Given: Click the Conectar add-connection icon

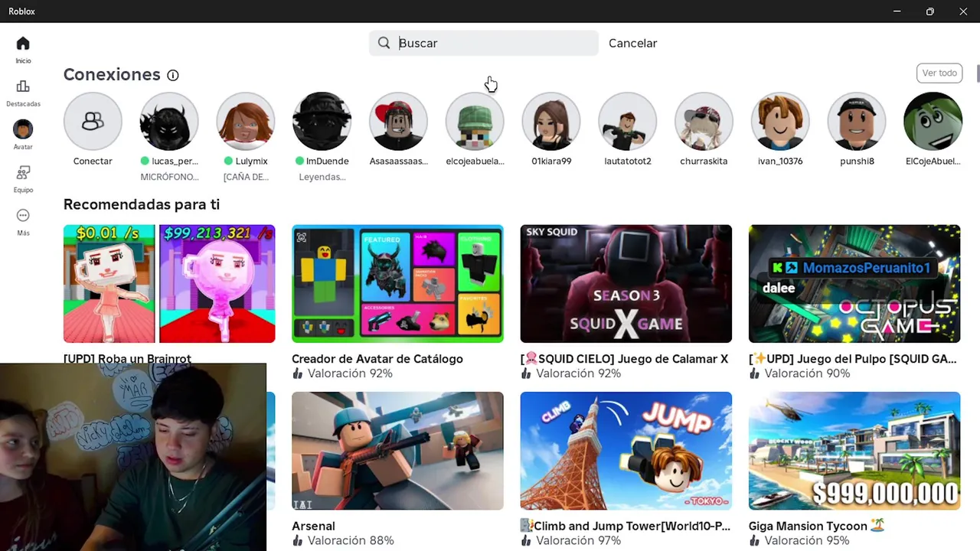Looking at the screenshot, I should pos(93,121).
